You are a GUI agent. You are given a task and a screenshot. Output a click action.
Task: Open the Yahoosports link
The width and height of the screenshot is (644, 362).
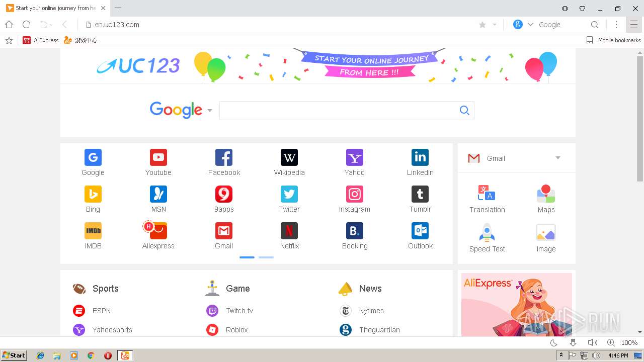(103, 330)
